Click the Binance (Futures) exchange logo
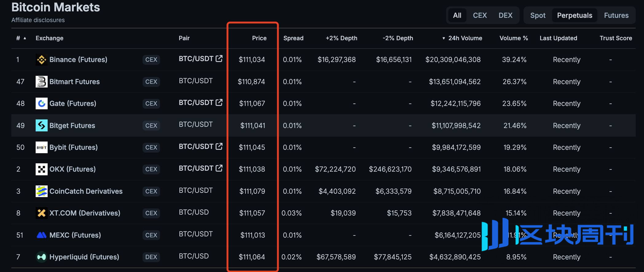644x272 pixels. click(x=41, y=60)
